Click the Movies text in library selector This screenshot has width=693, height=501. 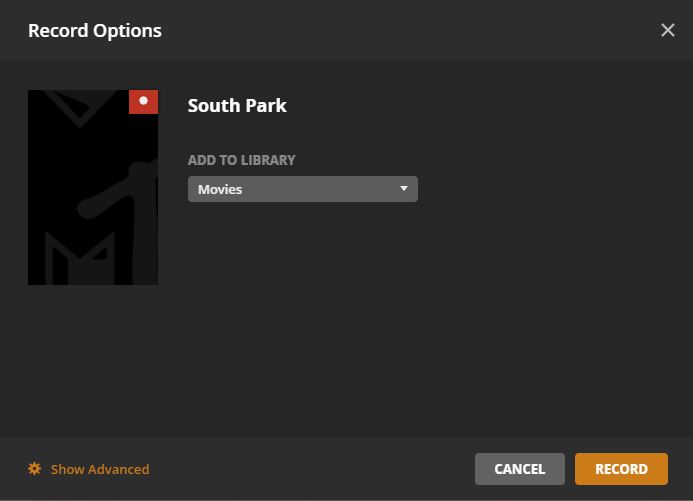[220, 189]
